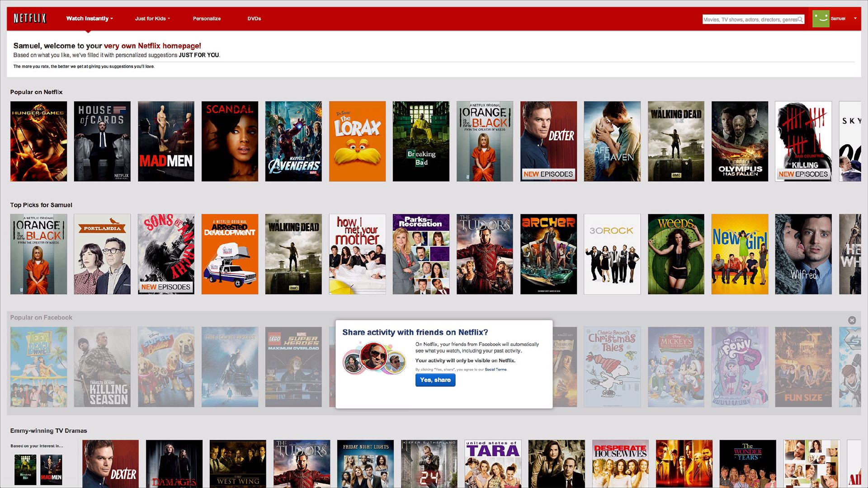Go to the Personalize tab
The width and height of the screenshot is (868, 488).
click(207, 19)
